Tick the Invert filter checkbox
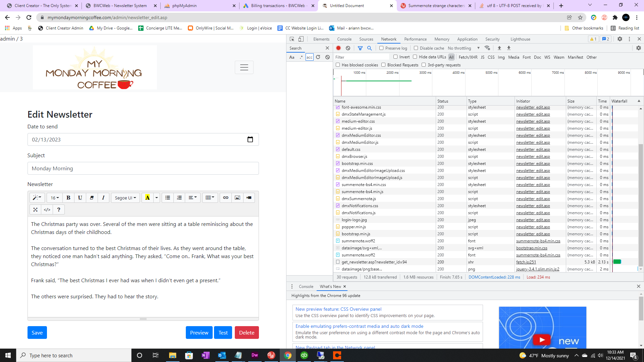The height and width of the screenshot is (362, 644). (x=395, y=57)
